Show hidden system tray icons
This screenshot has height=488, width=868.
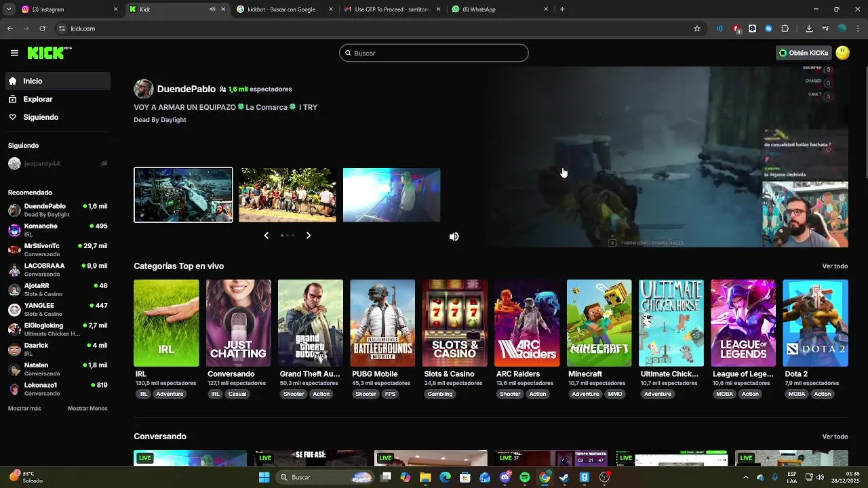point(745,477)
